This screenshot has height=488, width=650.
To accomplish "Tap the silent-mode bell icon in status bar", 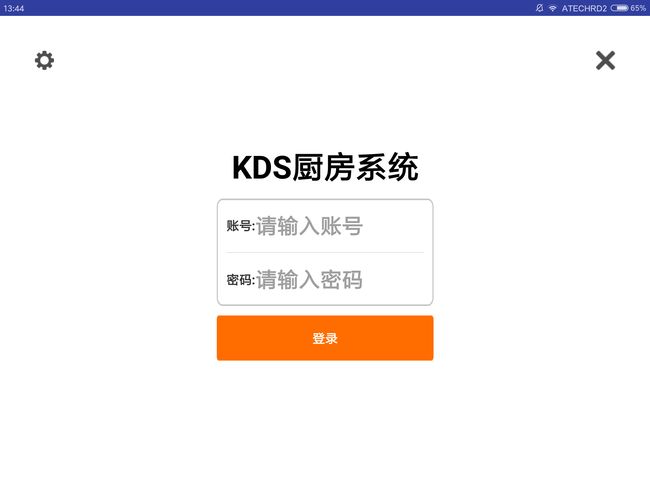I will (x=539, y=8).
